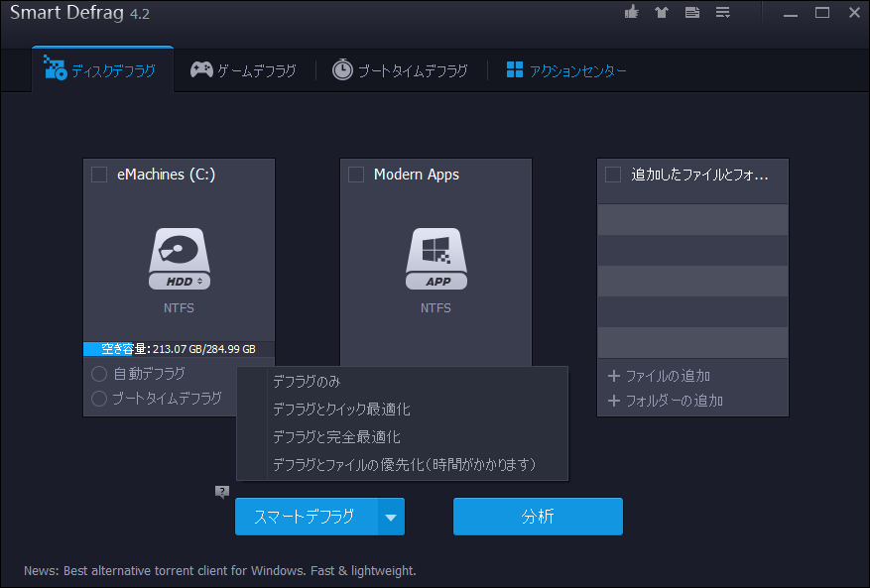Choose デフラグとファイルの優先化 menu entry

click(x=403, y=465)
